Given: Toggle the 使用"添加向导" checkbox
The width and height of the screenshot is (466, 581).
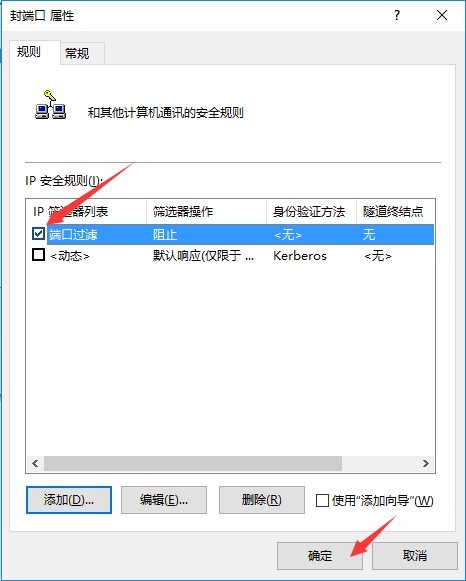Looking at the screenshot, I should coord(322,501).
